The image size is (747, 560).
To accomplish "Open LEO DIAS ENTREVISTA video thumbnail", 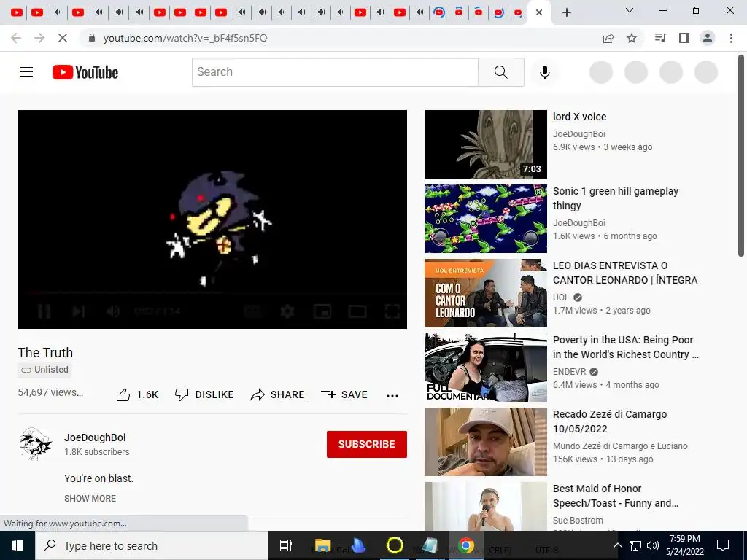I will [x=485, y=293].
